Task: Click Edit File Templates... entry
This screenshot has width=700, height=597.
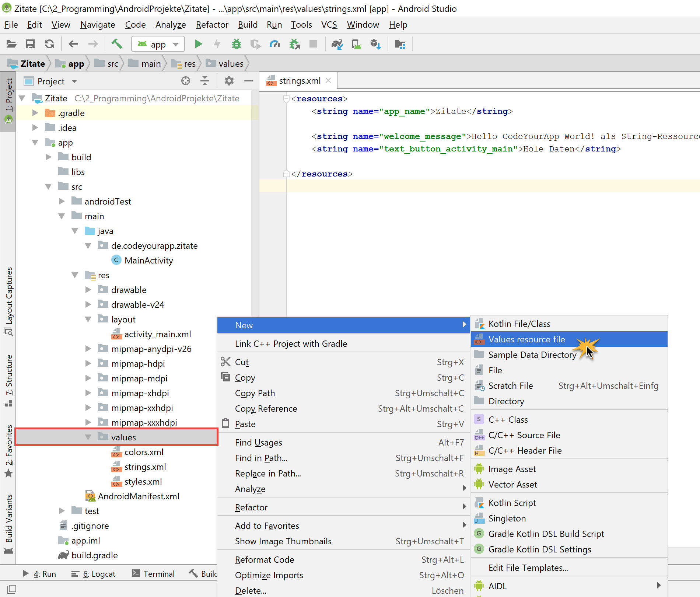Action: 569,568
